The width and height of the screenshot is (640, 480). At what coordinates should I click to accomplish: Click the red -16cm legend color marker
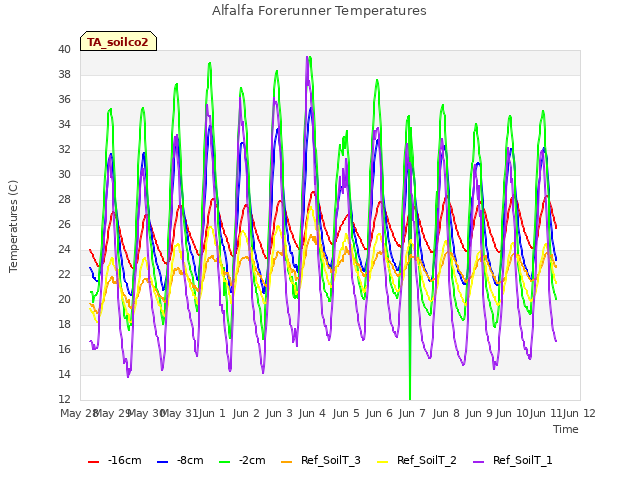pyautogui.click(x=93, y=462)
